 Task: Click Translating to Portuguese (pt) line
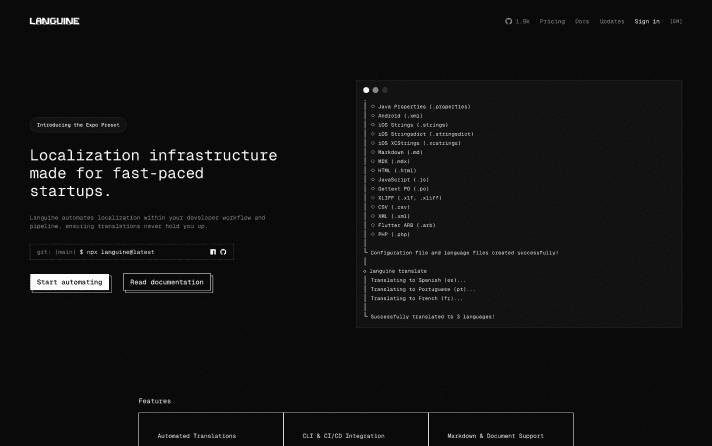pos(423,289)
